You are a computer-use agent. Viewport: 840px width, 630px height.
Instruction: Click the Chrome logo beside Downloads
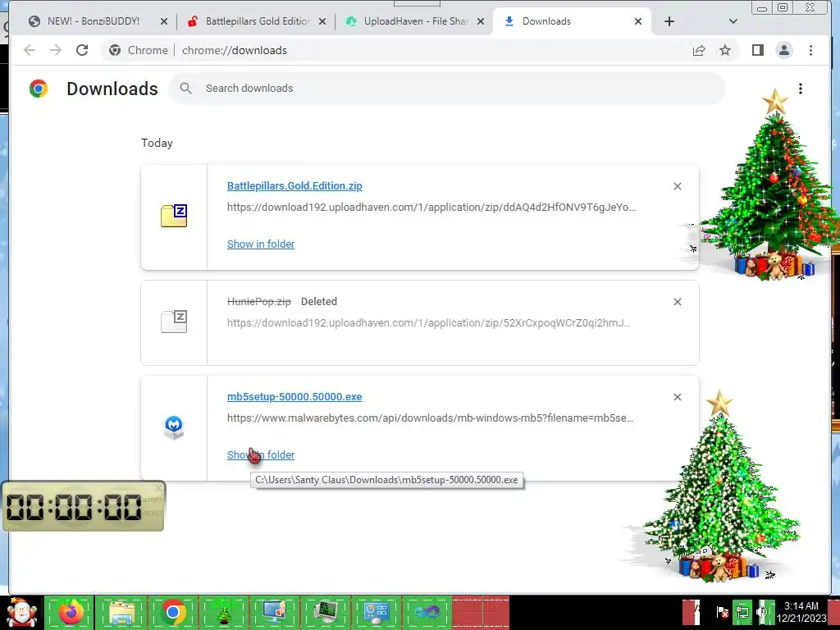tap(39, 89)
